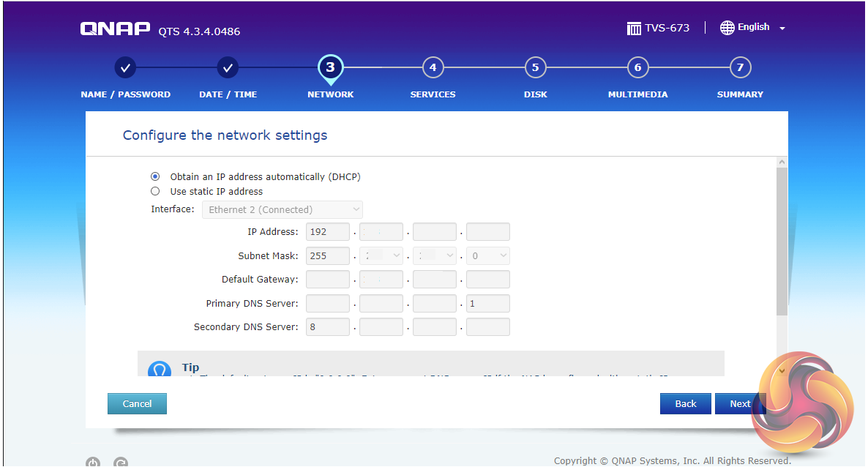Jump to step 5 Disk circle
Viewport: 868px width, 467px height.
(x=535, y=67)
